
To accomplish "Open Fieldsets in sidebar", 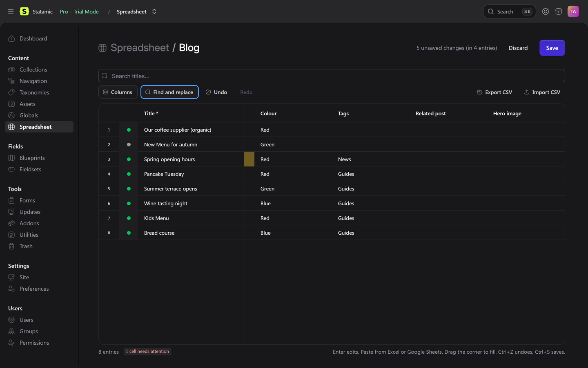I will pos(39,169).
